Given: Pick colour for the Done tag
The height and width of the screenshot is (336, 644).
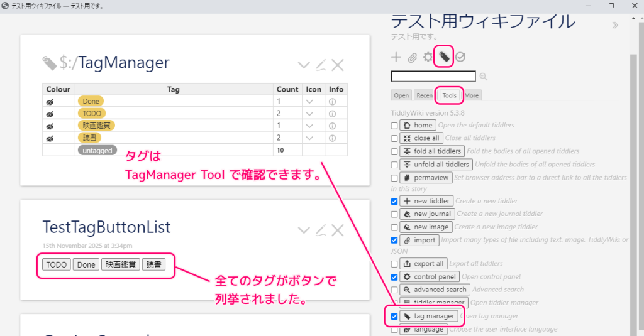Looking at the screenshot, I should pyautogui.click(x=50, y=102).
